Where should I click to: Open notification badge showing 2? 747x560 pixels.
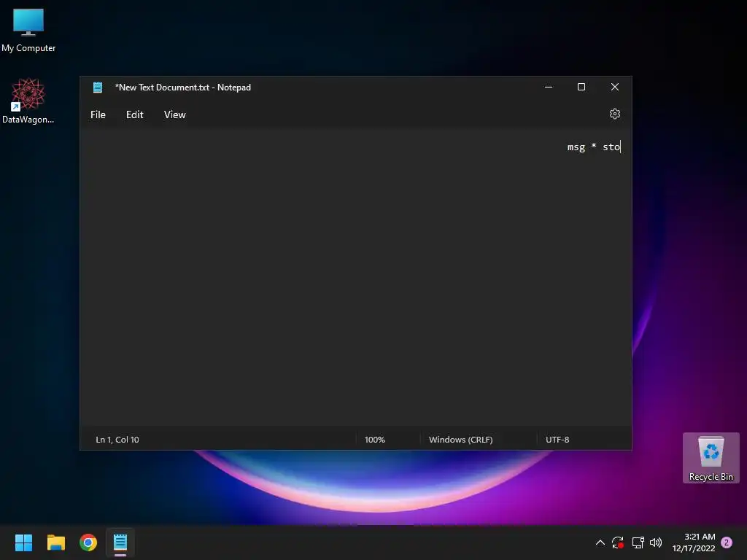click(x=727, y=542)
